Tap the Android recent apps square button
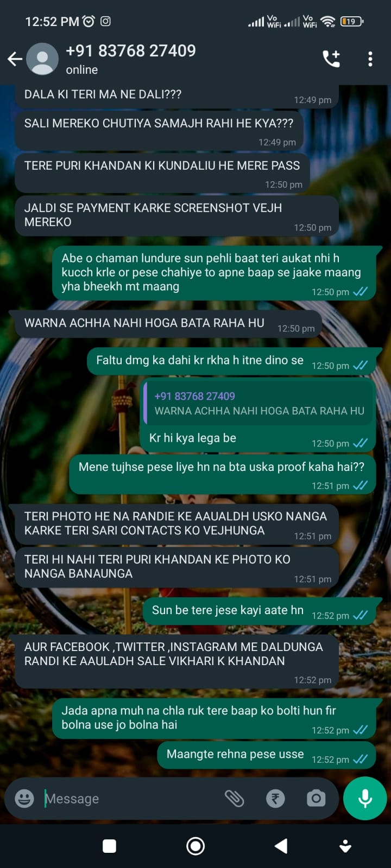 pos(110,846)
